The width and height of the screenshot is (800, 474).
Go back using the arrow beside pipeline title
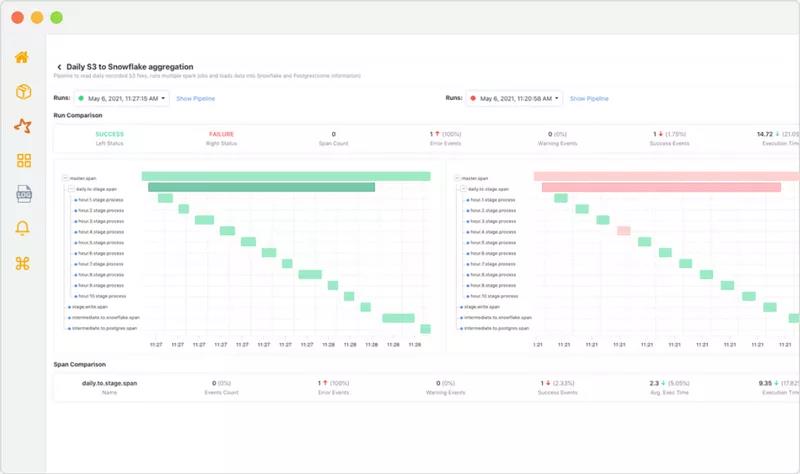59,67
